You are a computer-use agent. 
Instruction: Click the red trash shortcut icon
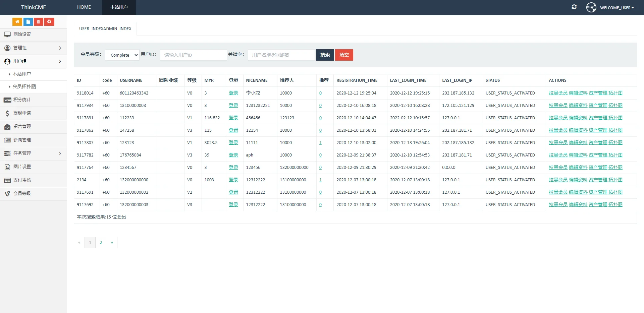pos(39,22)
